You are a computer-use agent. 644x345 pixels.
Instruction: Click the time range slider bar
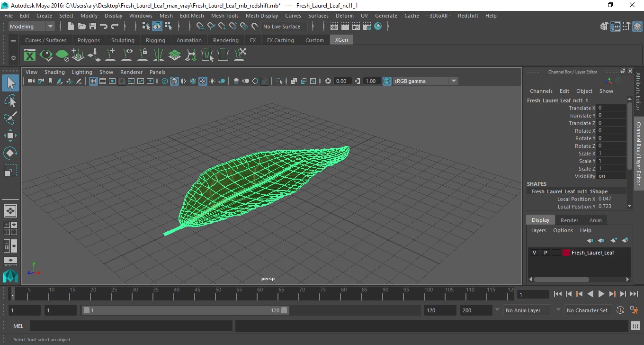(185, 310)
